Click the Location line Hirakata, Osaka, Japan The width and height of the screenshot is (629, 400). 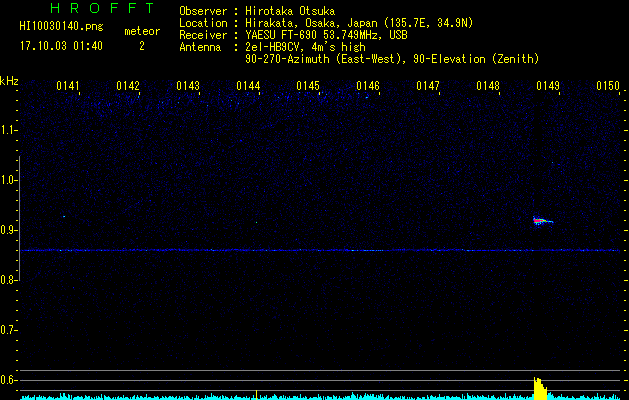pos(326,23)
